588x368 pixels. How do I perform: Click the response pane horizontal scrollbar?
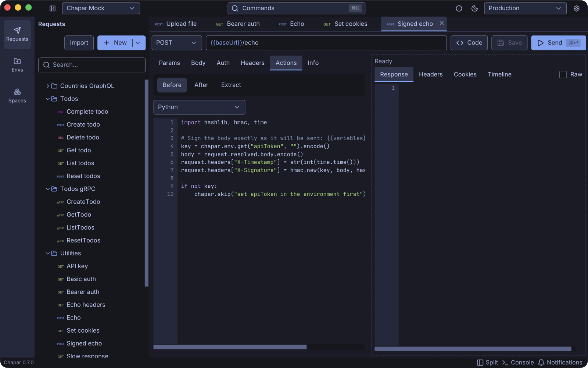point(473,349)
